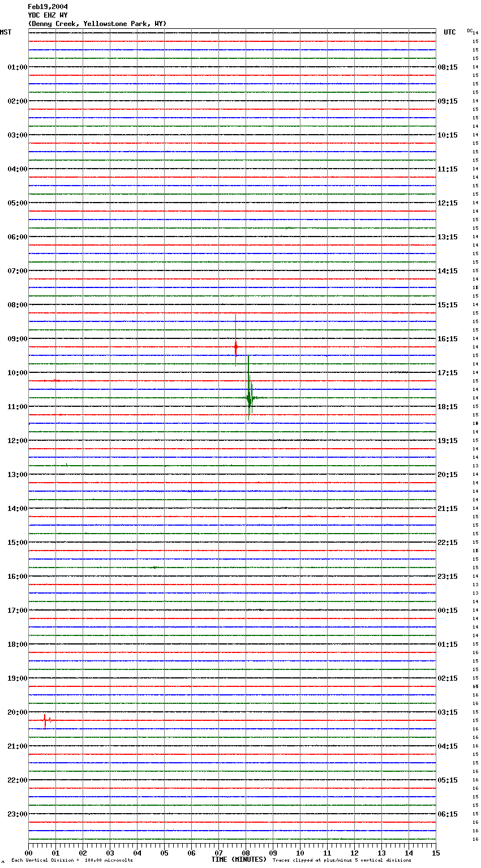Viewport: 481px width, 868px height.
Task: Click the 16:15 UTC time label
Action: point(448,339)
